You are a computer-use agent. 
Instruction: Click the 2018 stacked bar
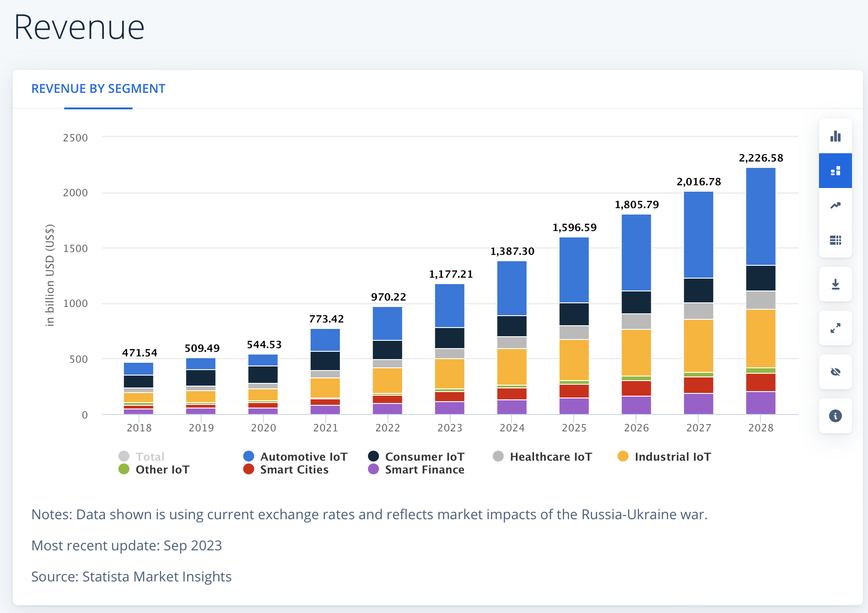139,388
